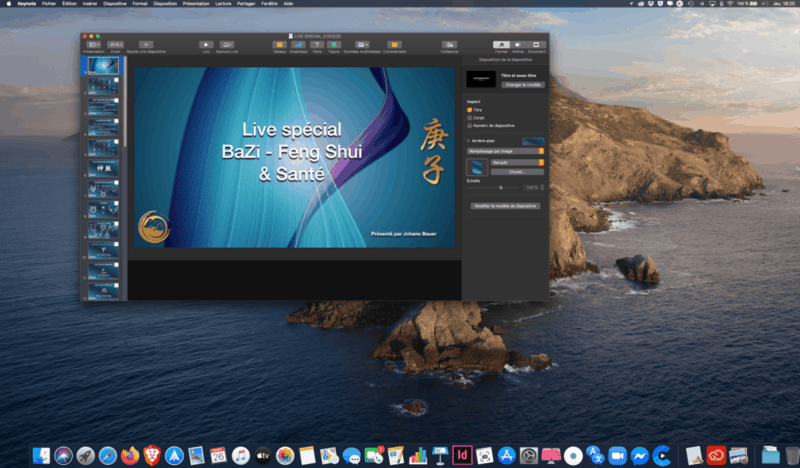Enable the Corps checkbox
The height and width of the screenshot is (468, 800).
(x=469, y=118)
